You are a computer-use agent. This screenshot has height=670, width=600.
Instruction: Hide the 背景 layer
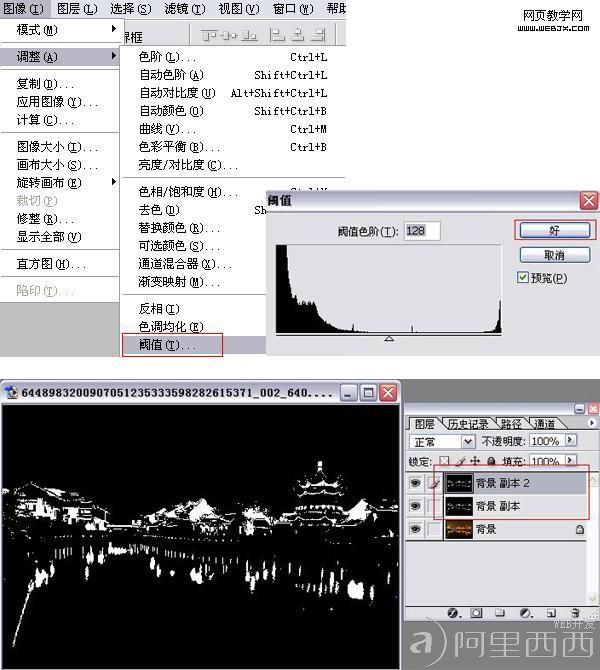[415, 529]
